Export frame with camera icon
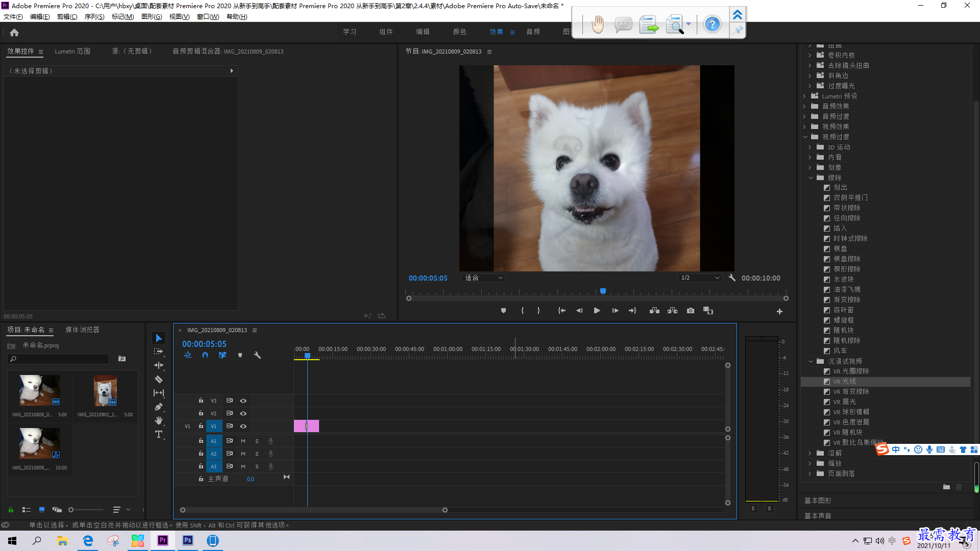Screen dimensions: 980x551 click(691, 311)
